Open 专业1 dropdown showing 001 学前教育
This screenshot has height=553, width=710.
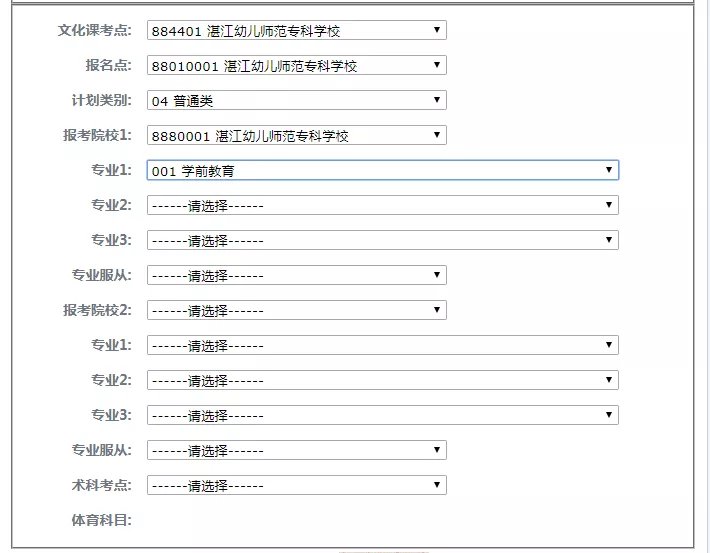(382, 170)
